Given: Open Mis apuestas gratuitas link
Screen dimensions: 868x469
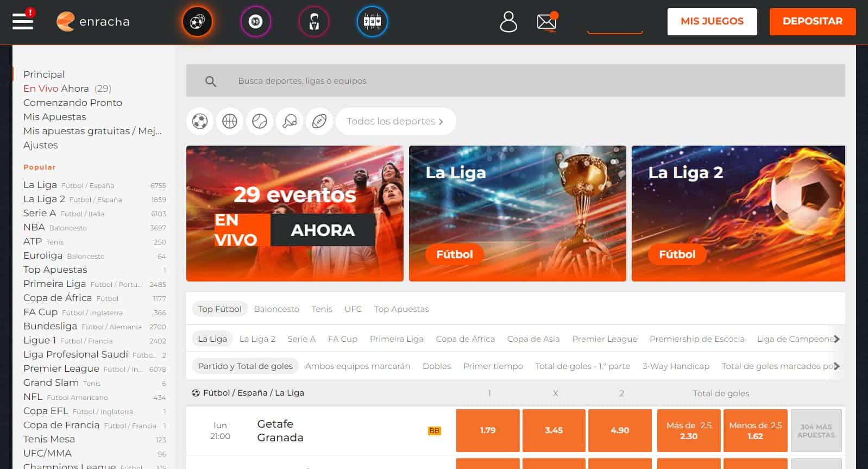Looking at the screenshot, I should pos(92,131).
